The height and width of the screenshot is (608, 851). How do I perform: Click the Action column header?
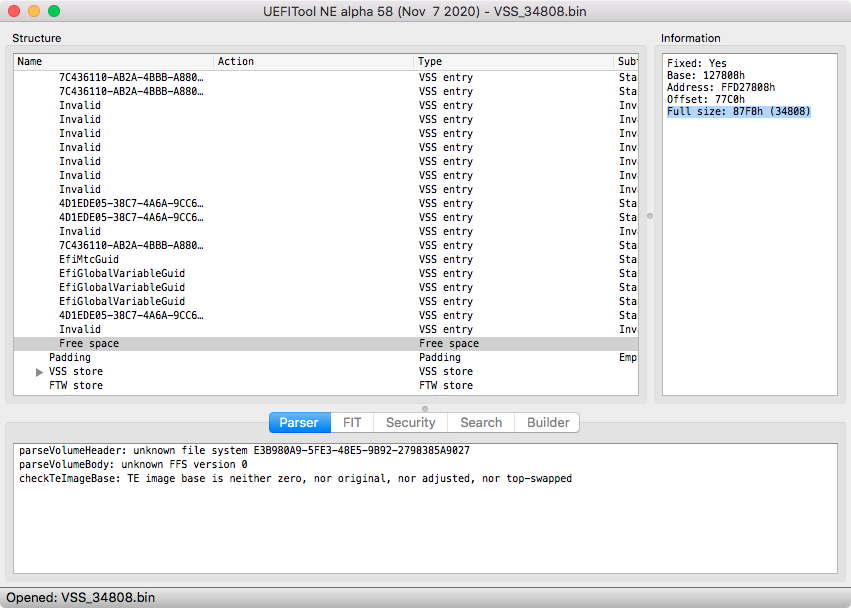(313, 61)
